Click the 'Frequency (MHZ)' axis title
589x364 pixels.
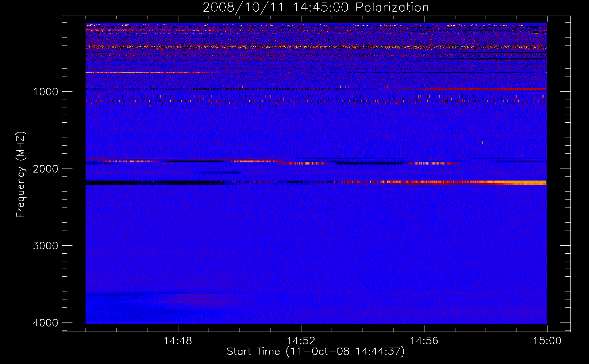[x=21, y=174]
